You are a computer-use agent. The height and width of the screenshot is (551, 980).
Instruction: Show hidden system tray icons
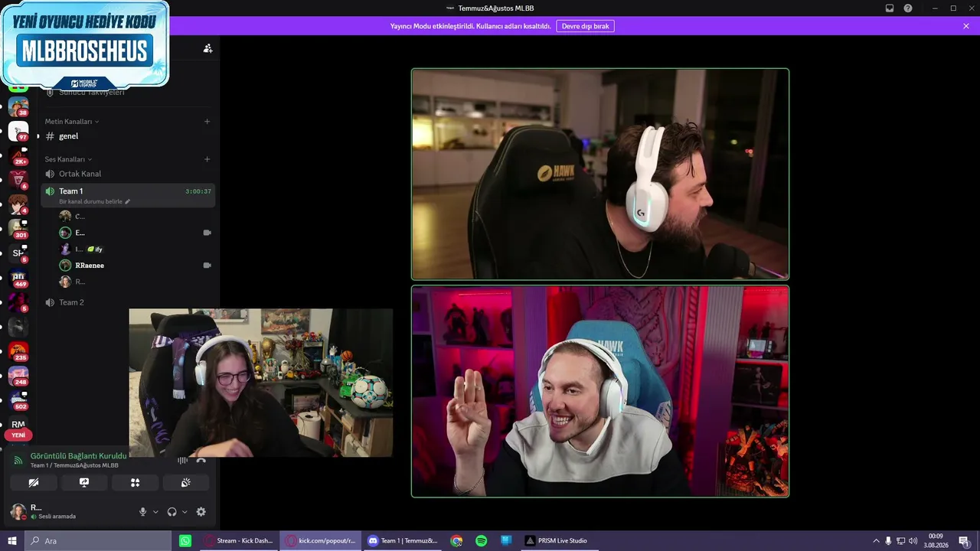(876, 541)
